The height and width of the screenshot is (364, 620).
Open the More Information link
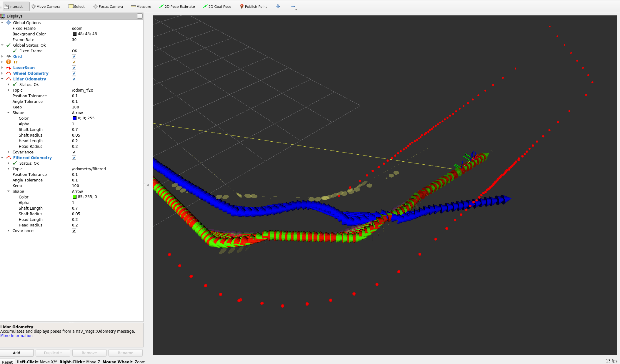(x=16, y=336)
